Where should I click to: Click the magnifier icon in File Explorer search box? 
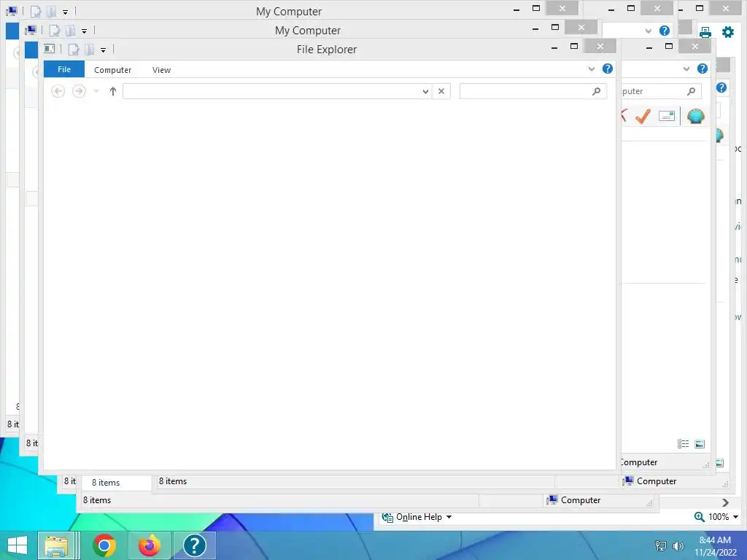point(597,91)
